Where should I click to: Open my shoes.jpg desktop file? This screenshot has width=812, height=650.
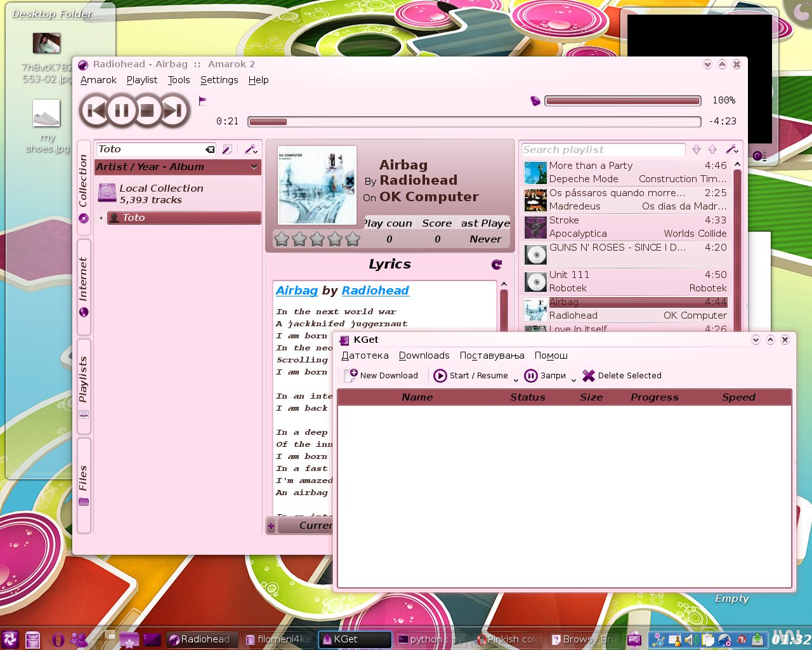point(46,126)
